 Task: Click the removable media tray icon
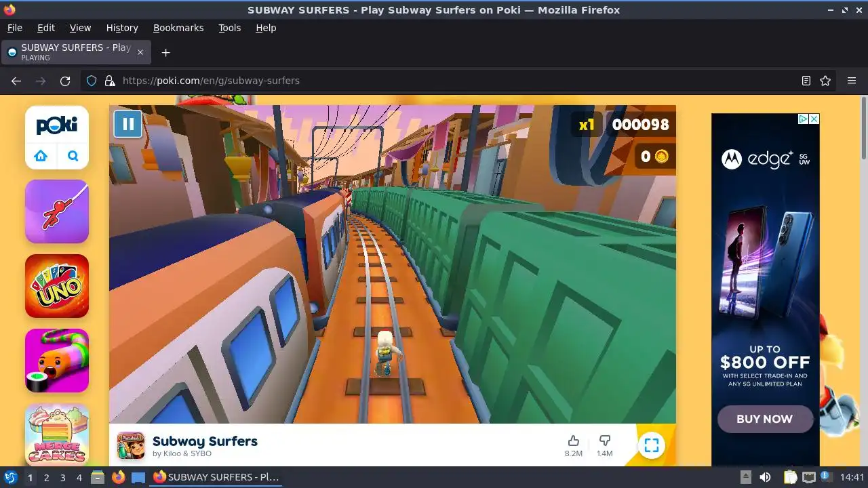tap(745, 477)
